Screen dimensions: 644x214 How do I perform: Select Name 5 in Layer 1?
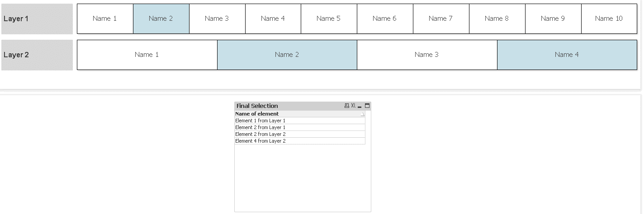click(x=329, y=19)
